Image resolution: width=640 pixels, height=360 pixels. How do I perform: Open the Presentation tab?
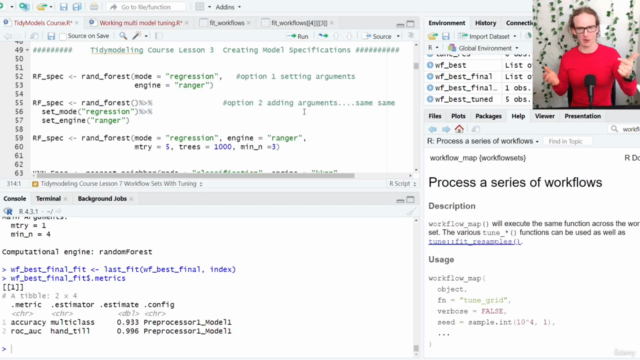(582, 116)
